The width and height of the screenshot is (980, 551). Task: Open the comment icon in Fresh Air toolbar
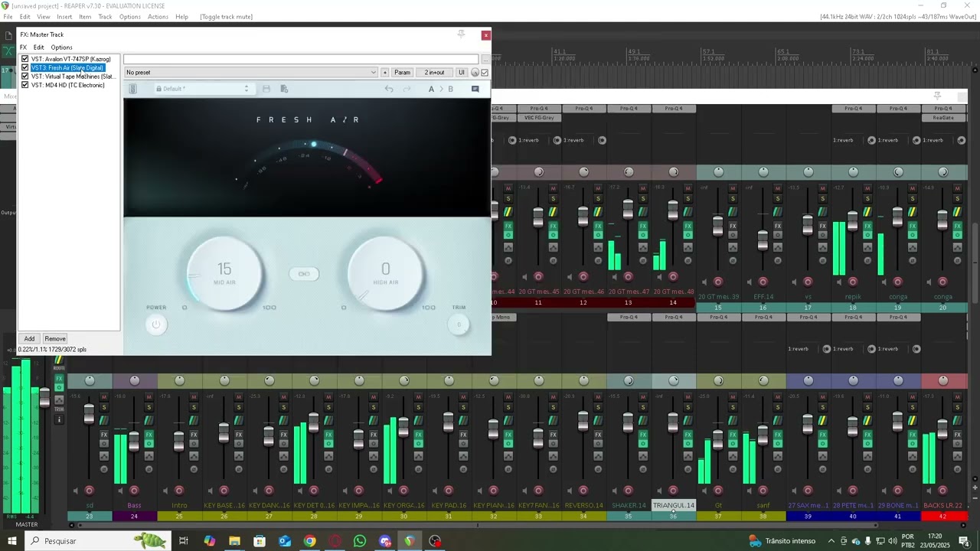[475, 89]
